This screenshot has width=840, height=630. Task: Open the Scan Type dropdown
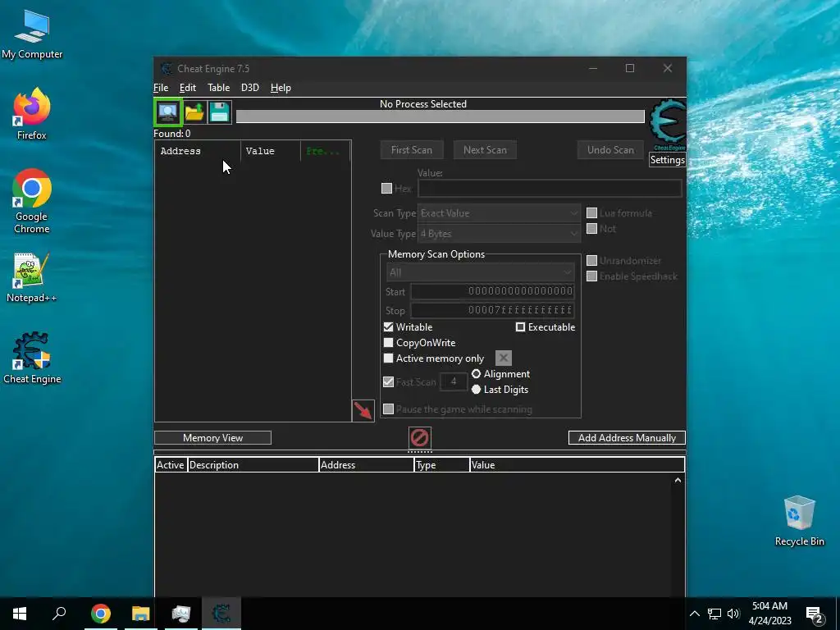click(x=498, y=213)
